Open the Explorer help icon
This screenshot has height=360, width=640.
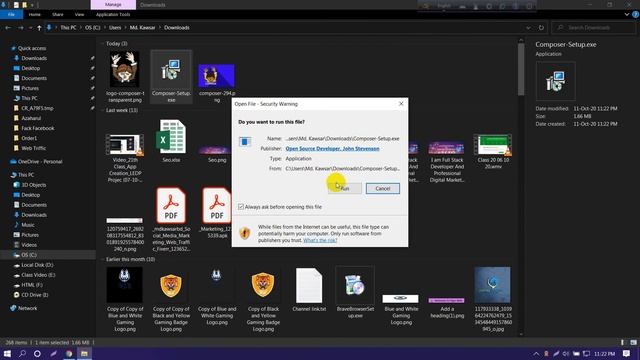[635, 14]
